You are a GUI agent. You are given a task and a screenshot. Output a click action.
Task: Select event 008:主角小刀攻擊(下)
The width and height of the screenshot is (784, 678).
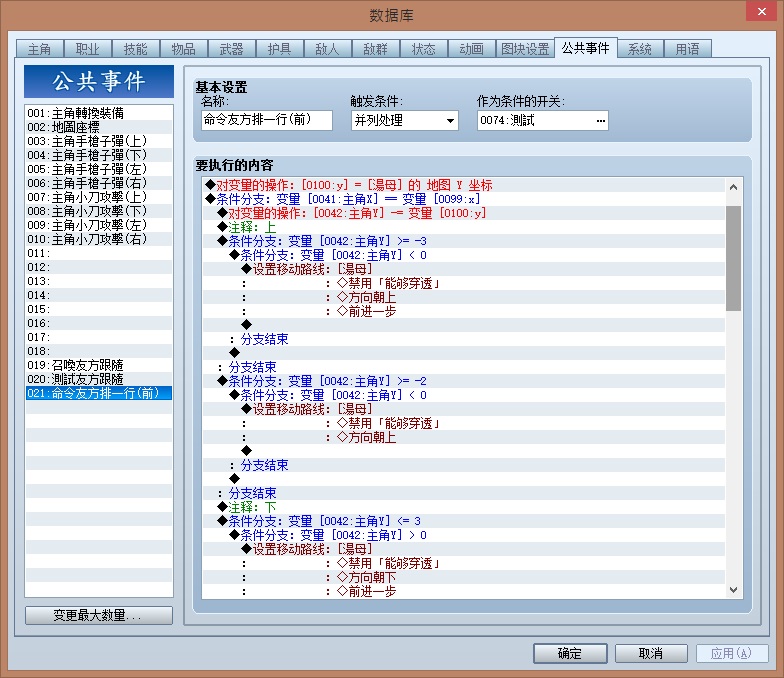(x=98, y=211)
